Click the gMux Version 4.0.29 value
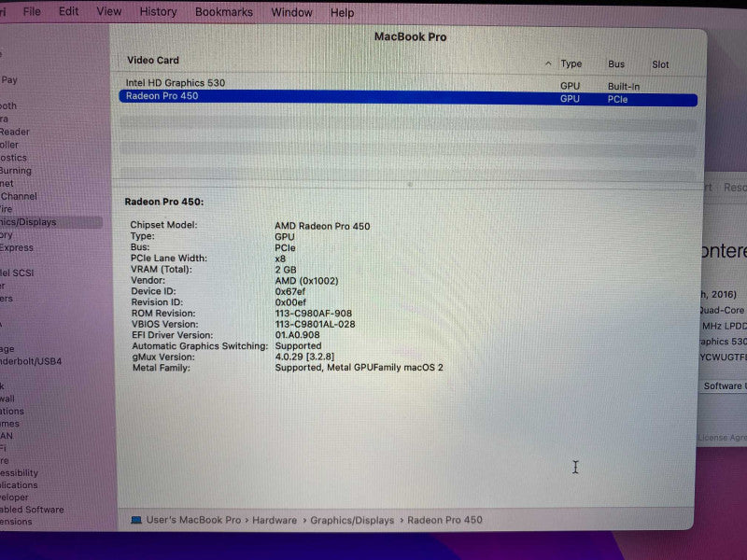Screen dimensions: 747x560 tap(304, 357)
